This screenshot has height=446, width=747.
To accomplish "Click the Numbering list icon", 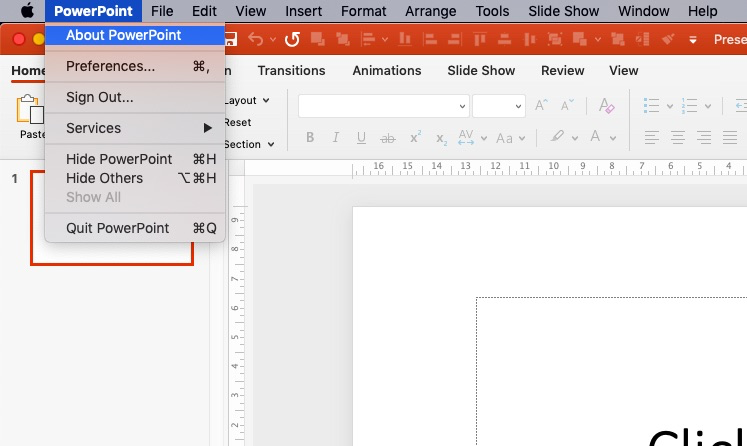I will [x=689, y=106].
